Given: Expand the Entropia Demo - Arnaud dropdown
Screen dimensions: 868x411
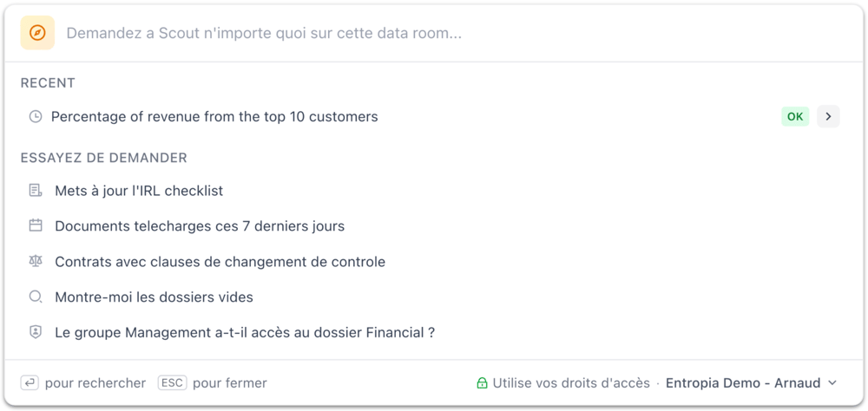Looking at the screenshot, I should (743, 383).
